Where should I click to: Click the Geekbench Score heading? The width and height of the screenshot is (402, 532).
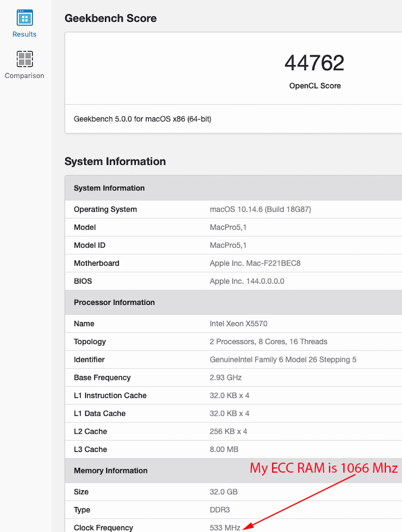point(111,18)
